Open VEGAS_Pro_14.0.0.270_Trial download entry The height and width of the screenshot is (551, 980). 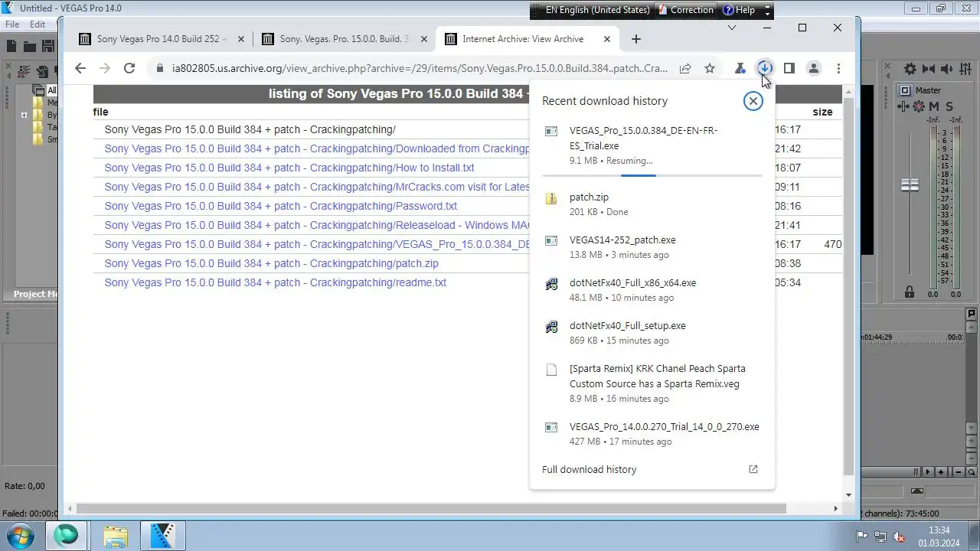pos(652,434)
